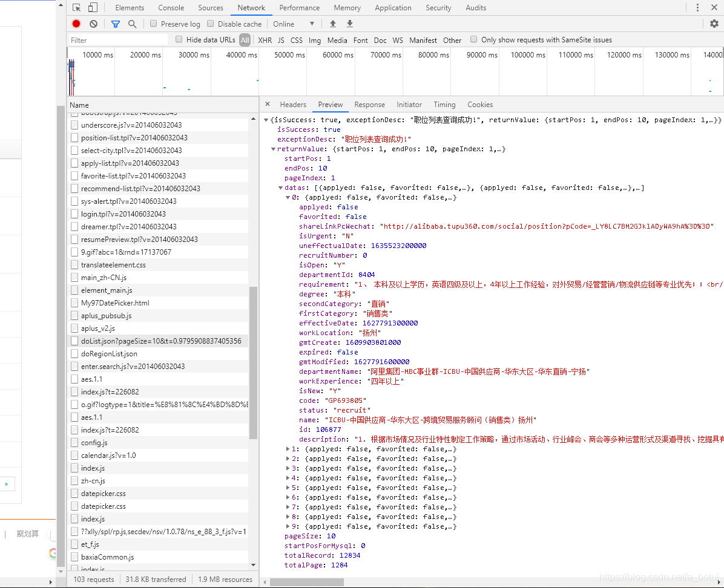Open the Response tab of request
The height and width of the screenshot is (588, 724).
point(369,104)
